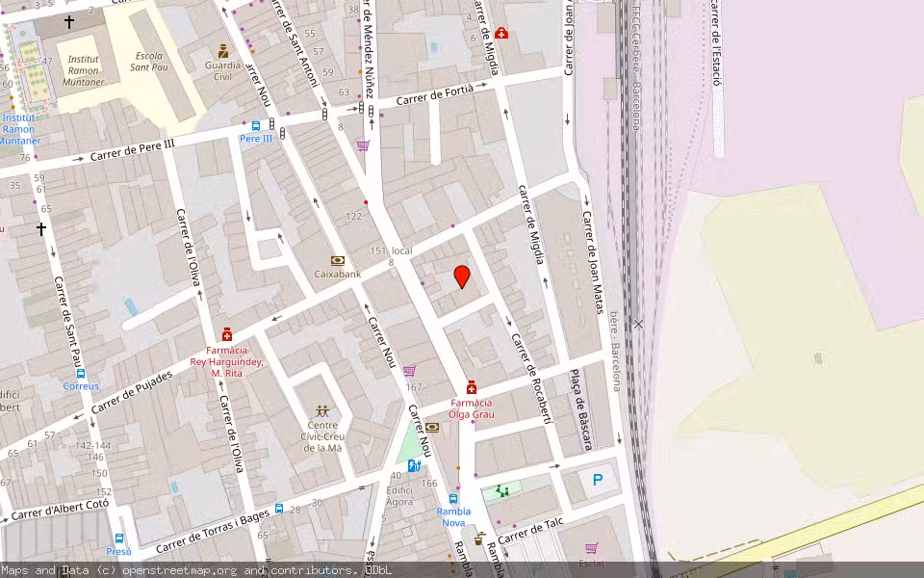This screenshot has height=578, width=924.
Task: Click the Presó bus stop icon
Action: coord(119,539)
